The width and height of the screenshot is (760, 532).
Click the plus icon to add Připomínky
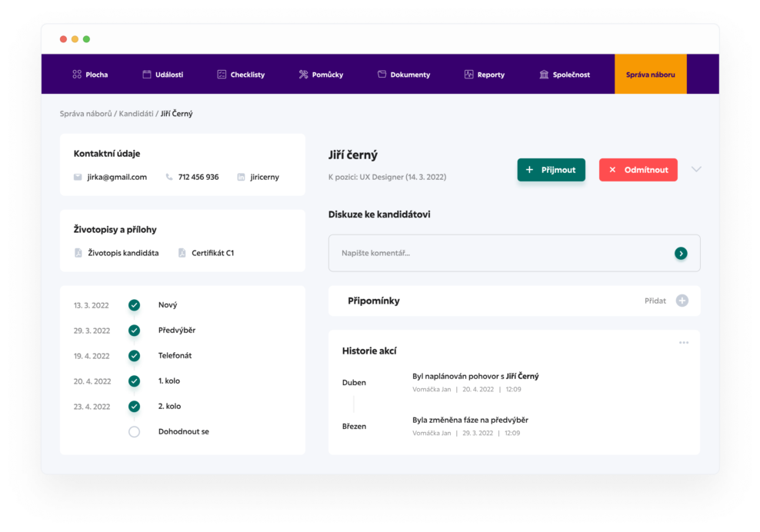(682, 301)
